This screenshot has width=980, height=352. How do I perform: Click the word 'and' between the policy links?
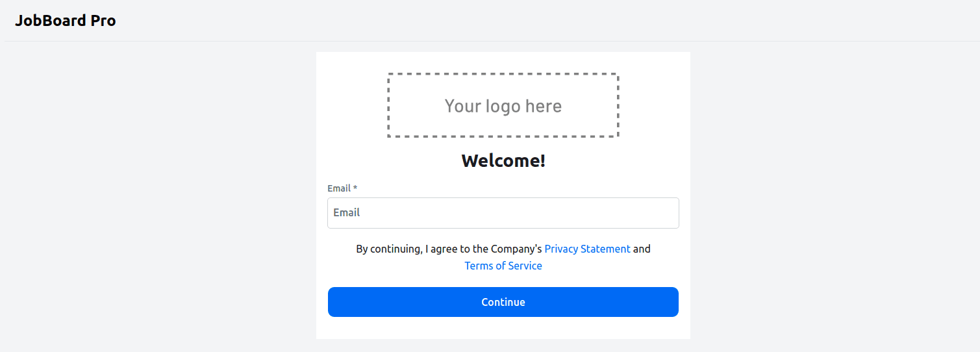click(x=642, y=249)
